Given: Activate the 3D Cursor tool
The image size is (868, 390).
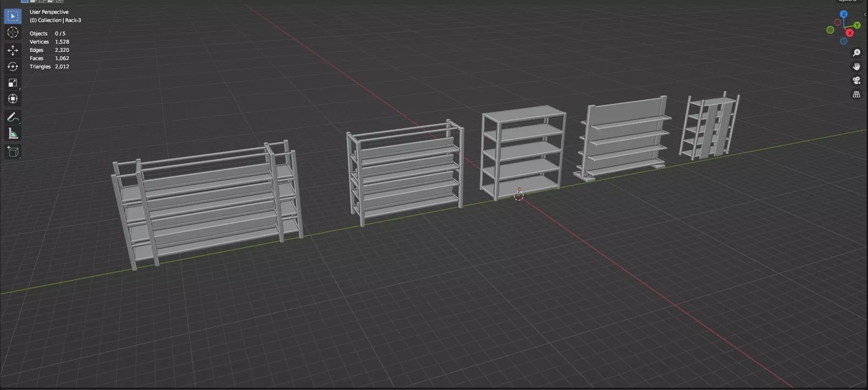Looking at the screenshot, I should (x=13, y=33).
